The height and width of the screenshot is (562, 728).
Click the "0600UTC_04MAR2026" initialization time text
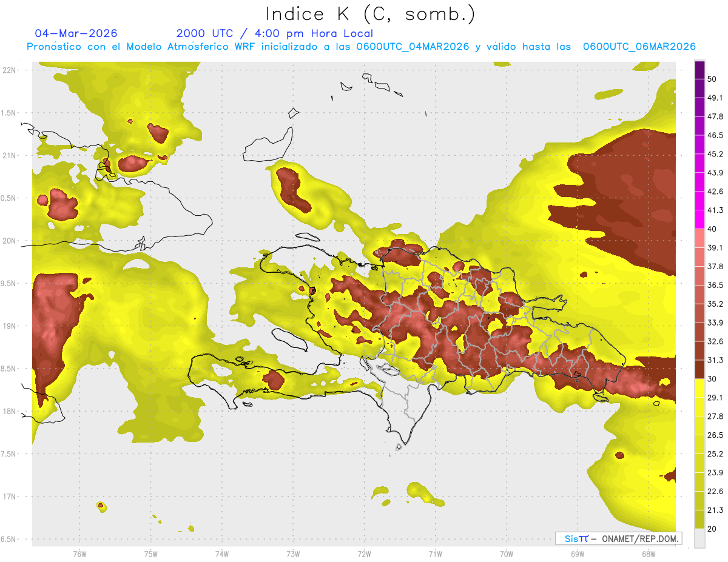(x=413, y=47)
